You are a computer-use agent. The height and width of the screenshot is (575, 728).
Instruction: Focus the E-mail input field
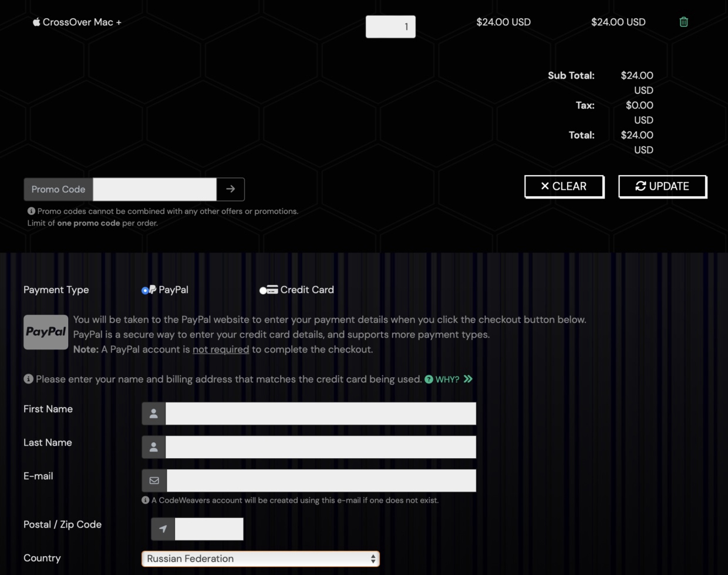[321, 480]
